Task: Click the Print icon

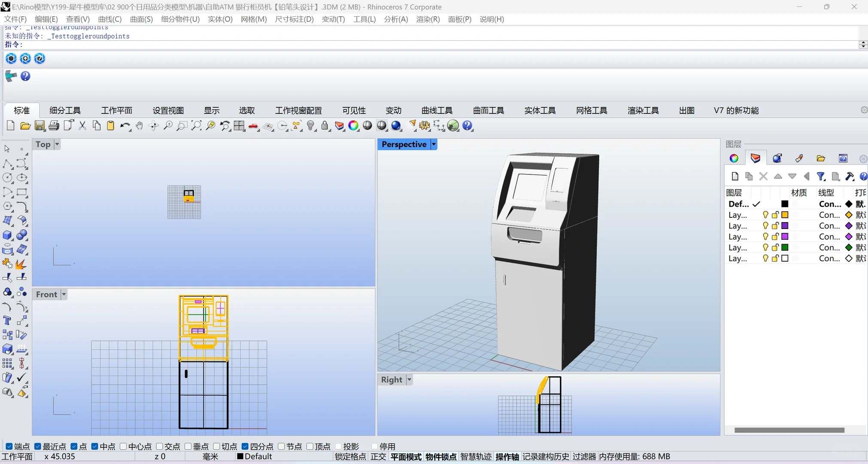Action: tap(54, 125)
